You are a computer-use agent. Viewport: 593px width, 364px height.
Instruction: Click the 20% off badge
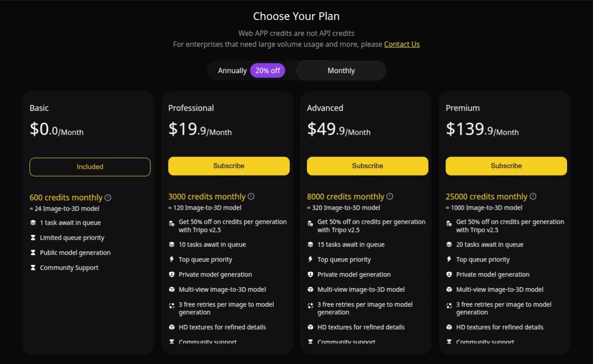[x=267, y=71]
